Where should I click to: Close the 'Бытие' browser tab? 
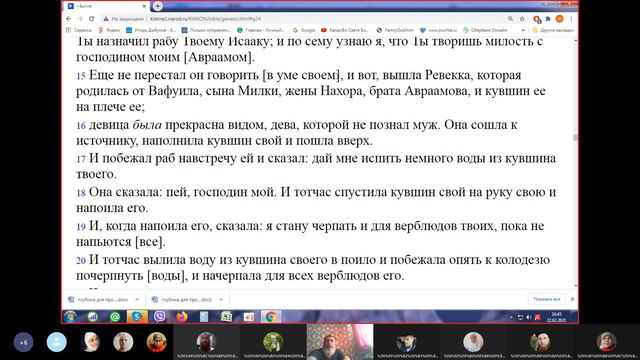click(144, 6)
